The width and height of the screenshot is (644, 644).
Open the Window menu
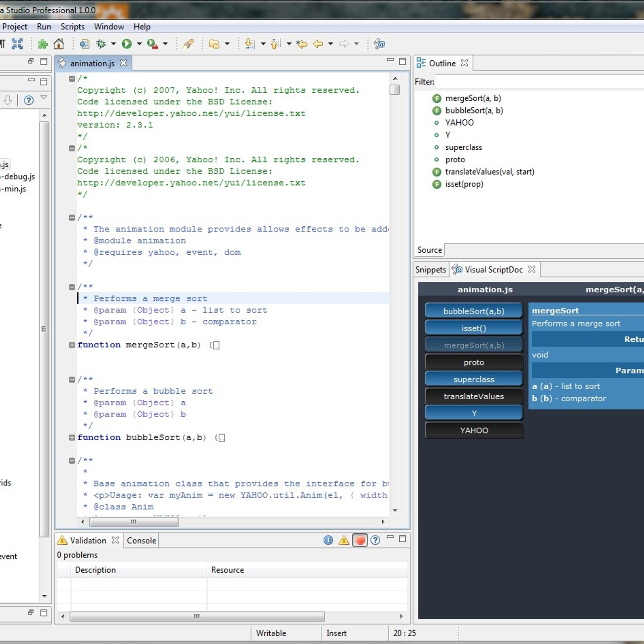coord(109,27)
